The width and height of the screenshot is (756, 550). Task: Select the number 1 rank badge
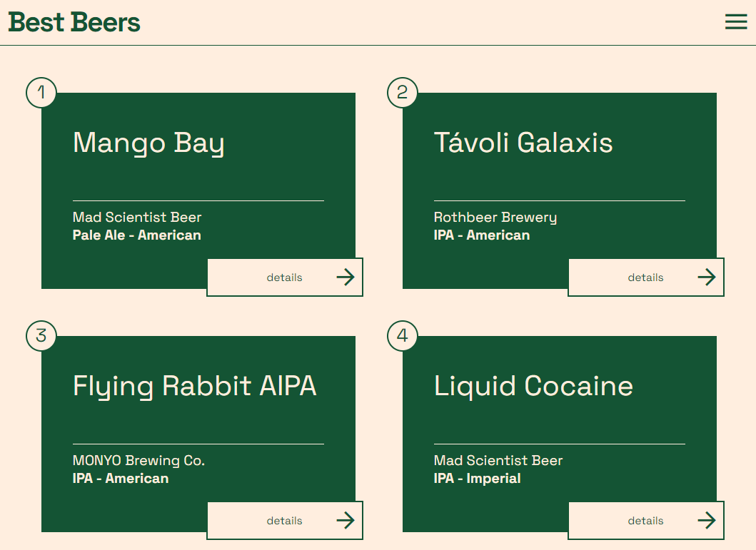pos(41,92)
